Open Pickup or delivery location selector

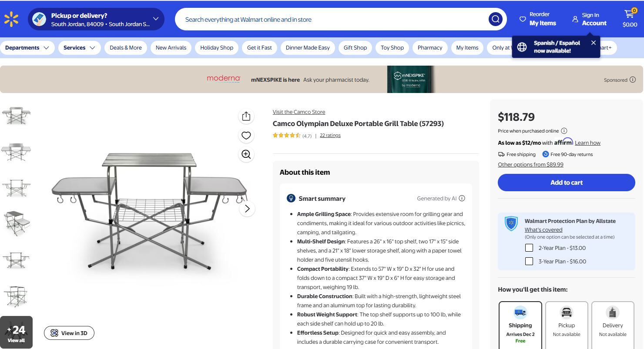(x=96, y=19)
